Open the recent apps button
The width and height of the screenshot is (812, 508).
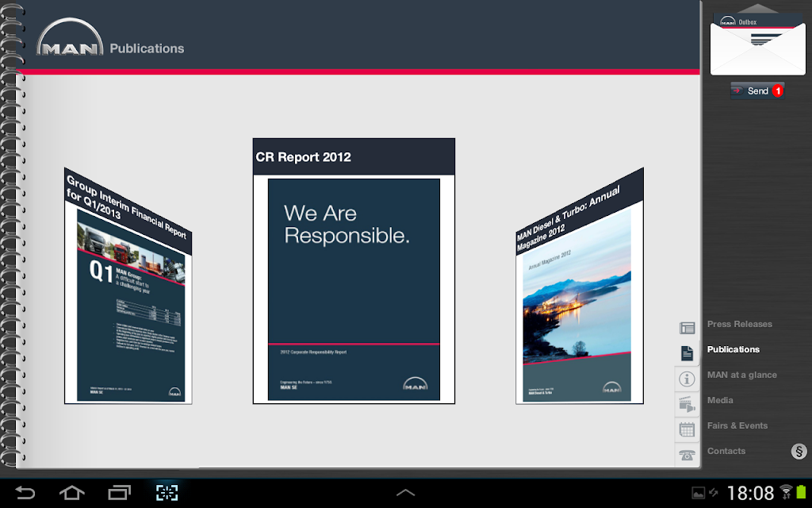click(x=119, y=492)
